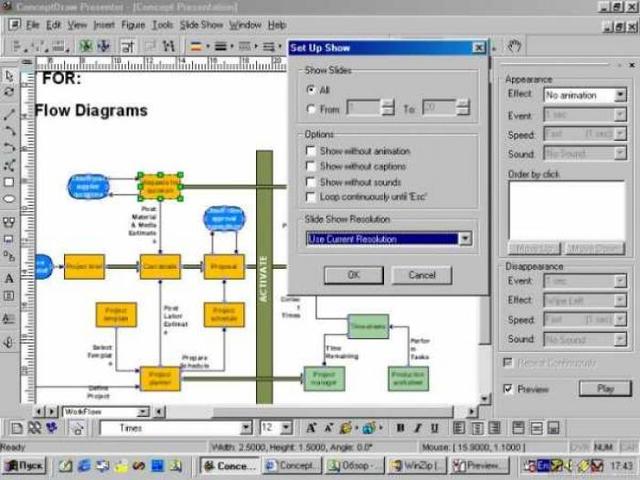640x480 pixels.
Task: Select the ellipse shape tool
Action: pos(9,199)
